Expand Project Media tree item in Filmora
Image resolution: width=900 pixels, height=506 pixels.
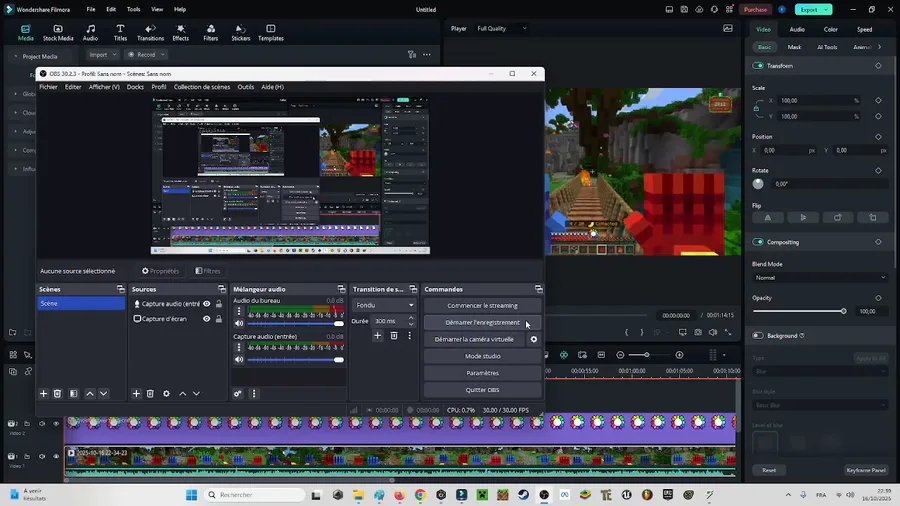(x=15, y=56)
